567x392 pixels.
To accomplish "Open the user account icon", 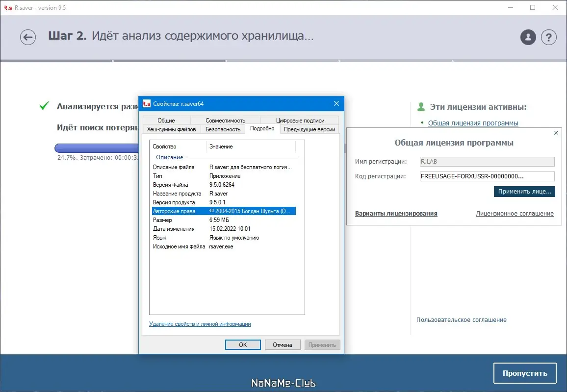I will 528,37.
